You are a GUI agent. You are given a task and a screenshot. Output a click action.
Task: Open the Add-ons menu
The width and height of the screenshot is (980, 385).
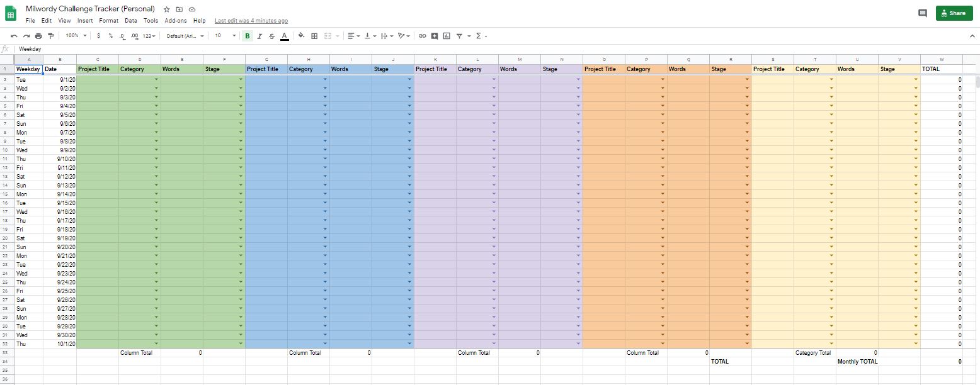(175, 21)
